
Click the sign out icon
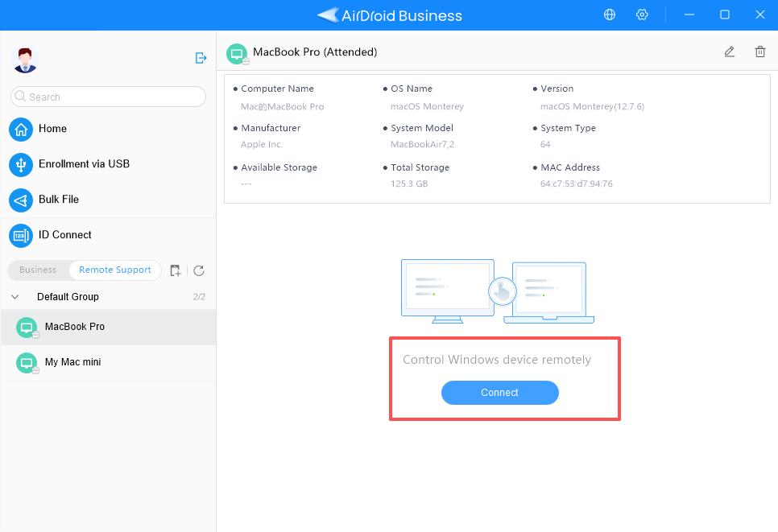pyautogui.click(x=201, y=58)
